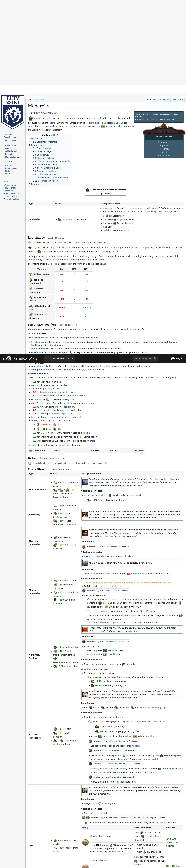The width and height of the screenshot is (186, 868).
Task: Open Random page in sidebar
Action: (x=10, y=140)
